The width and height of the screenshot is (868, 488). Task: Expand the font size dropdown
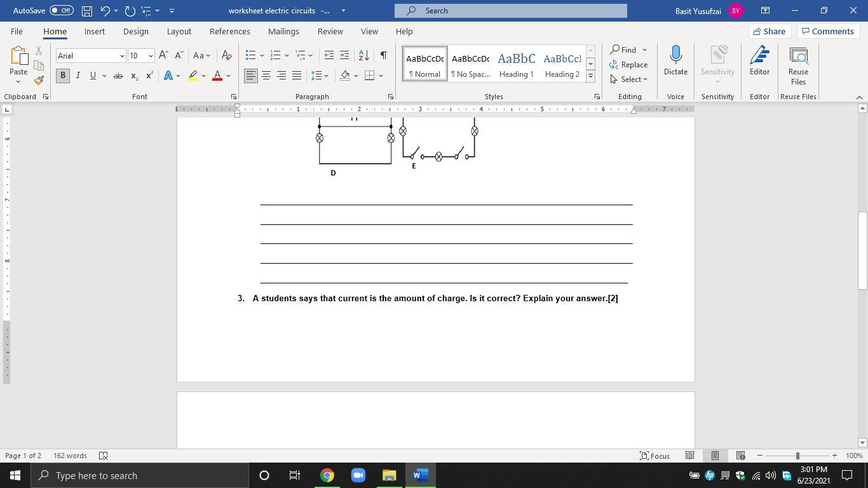coord(151,56)
